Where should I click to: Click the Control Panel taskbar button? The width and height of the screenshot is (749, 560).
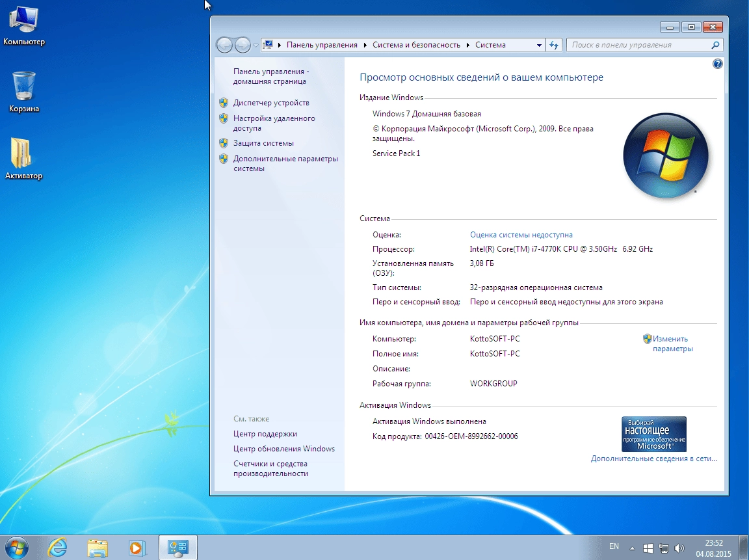[x=177, y=548]
